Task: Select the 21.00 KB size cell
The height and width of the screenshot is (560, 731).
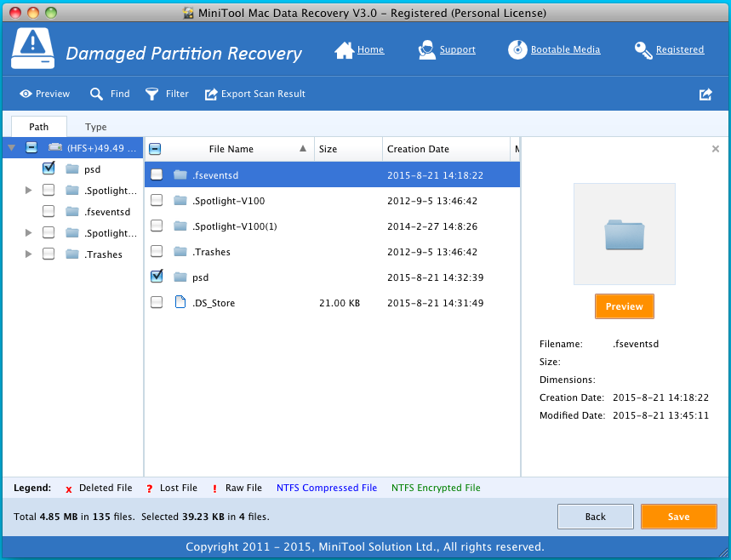Action: point(340,303)
